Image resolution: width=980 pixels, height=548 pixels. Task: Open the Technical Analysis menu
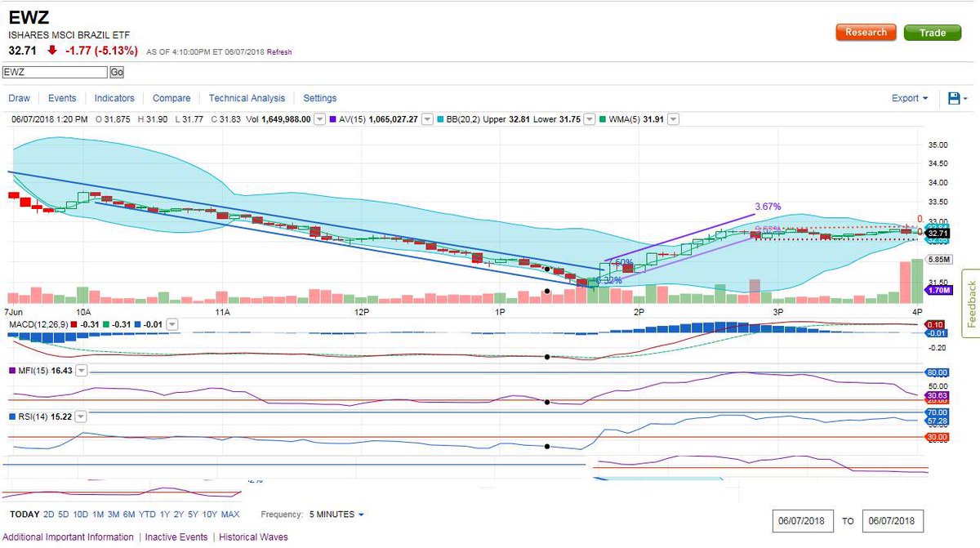click(x=247, y=98)
